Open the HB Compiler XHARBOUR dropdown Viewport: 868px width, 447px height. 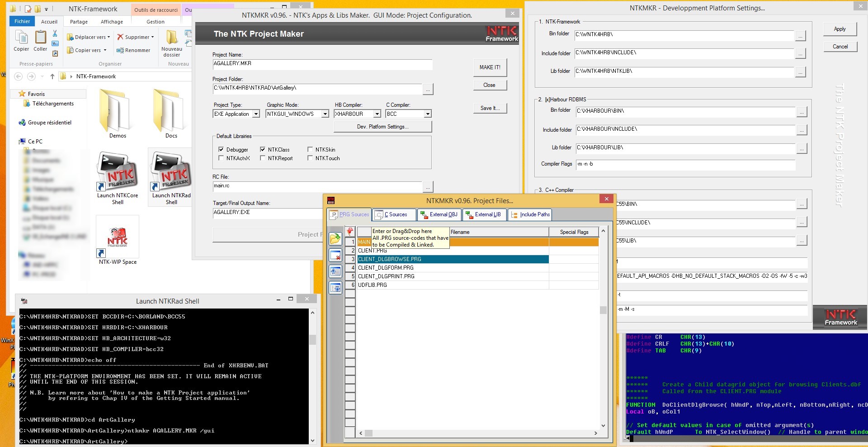pyautogui.click(x=377, y=114)
